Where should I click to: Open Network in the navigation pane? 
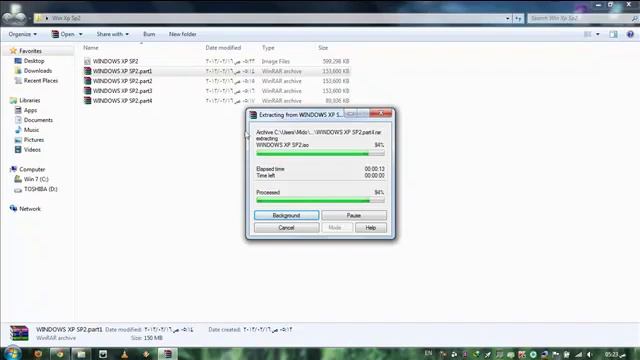pos(30,209)
